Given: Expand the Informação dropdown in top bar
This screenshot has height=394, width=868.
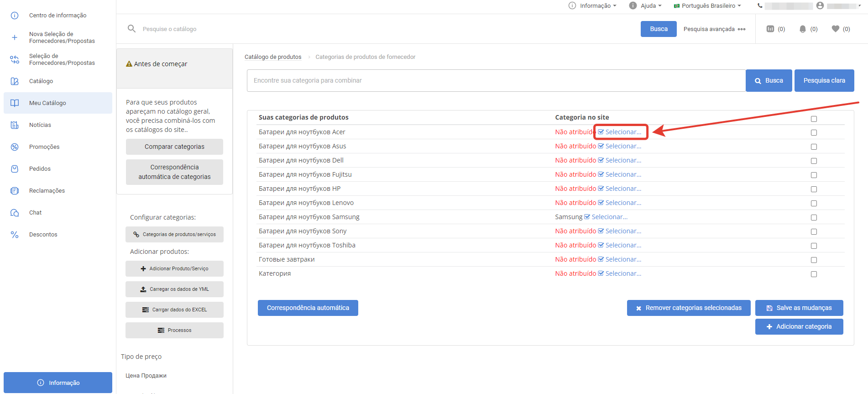Looking at the screenshot, I should point(593,5).
